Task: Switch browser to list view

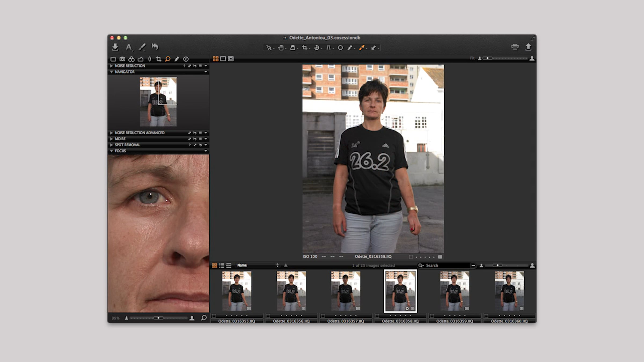Action: [x=222, y=265]
